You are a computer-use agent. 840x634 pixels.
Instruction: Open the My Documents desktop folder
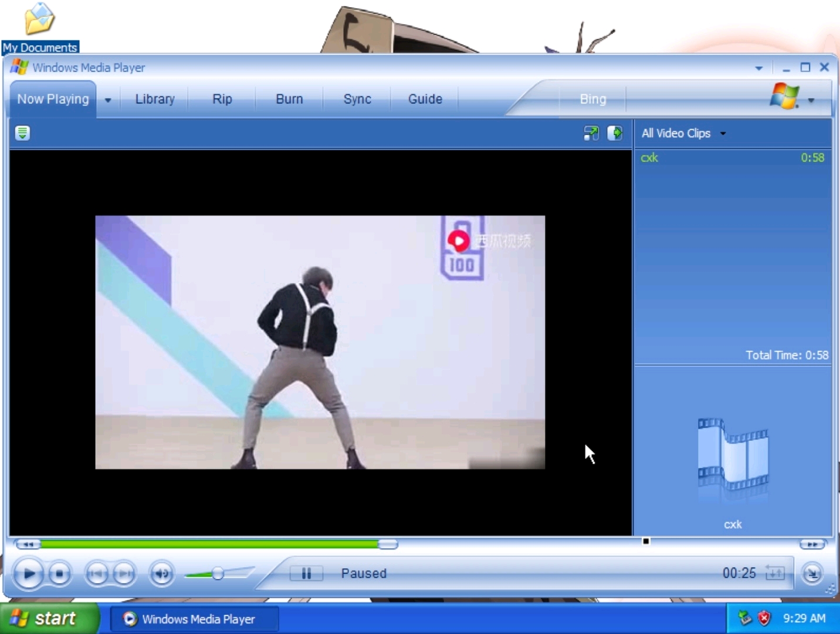tap(40, 28)
